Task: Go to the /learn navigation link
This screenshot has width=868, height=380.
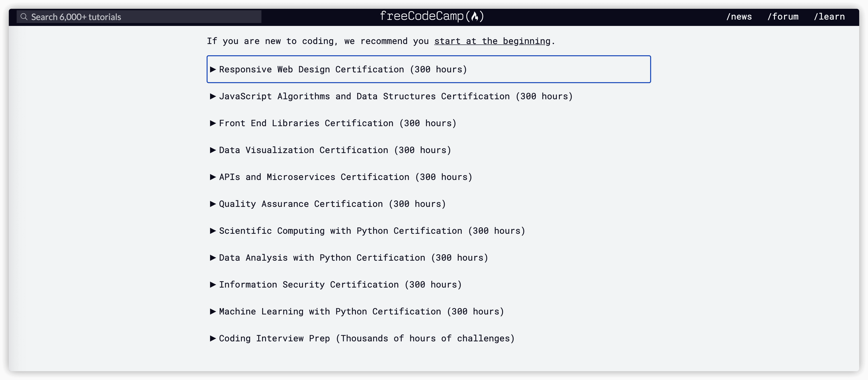Action: [829, 17]
